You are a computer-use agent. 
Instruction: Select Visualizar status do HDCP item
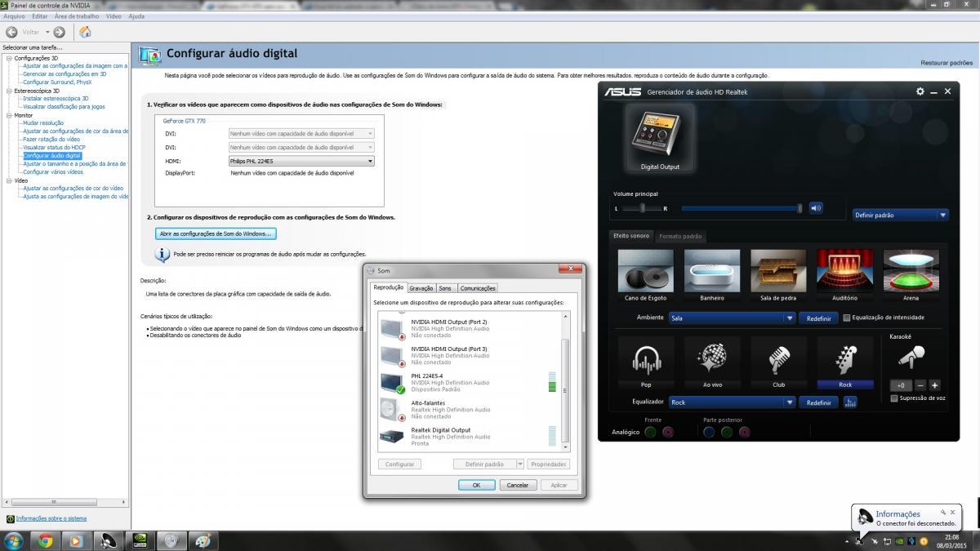54,148
